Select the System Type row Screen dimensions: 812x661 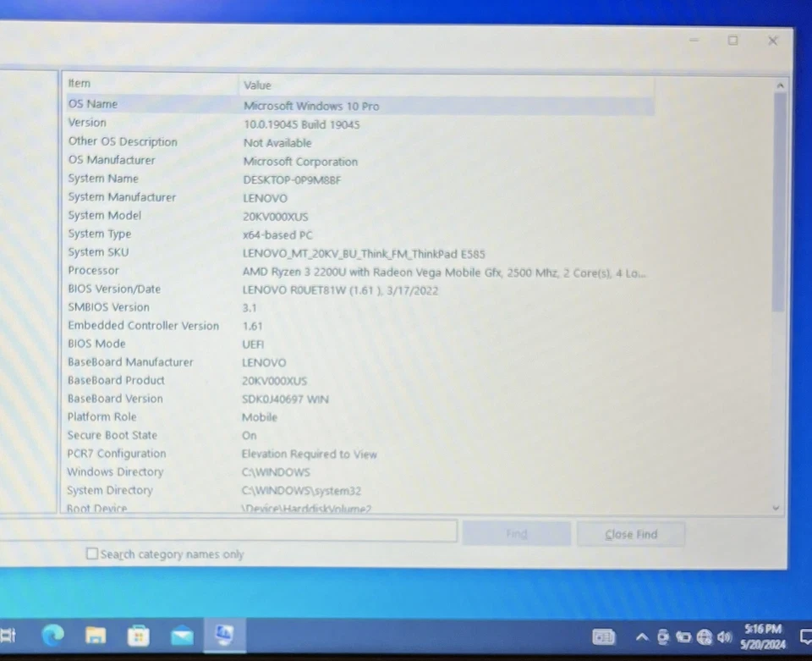coord(360,234)
